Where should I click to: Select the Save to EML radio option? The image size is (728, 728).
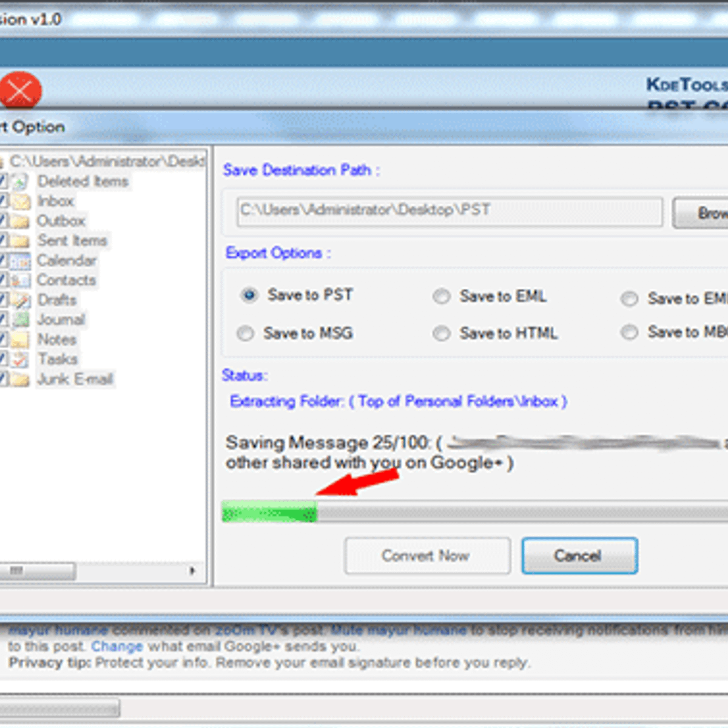point(441,297)
